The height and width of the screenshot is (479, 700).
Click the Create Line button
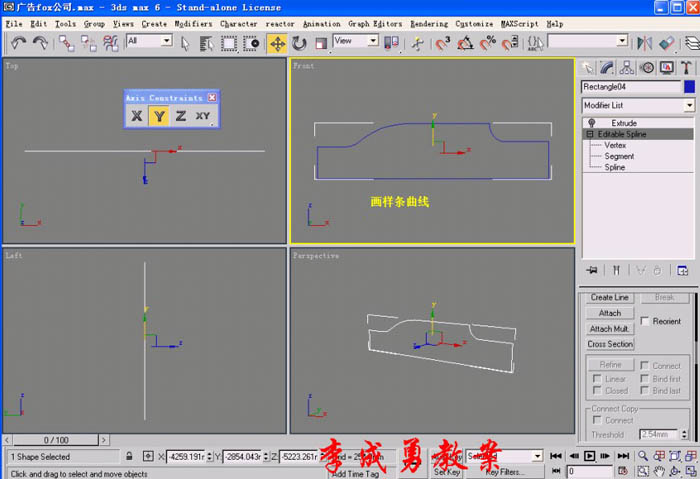609,297
